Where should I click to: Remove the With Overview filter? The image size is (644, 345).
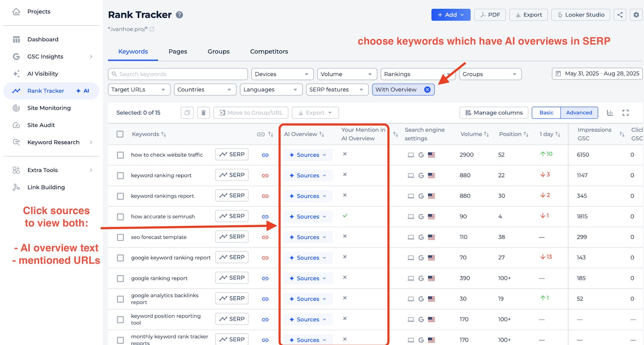tap(427, 90)
